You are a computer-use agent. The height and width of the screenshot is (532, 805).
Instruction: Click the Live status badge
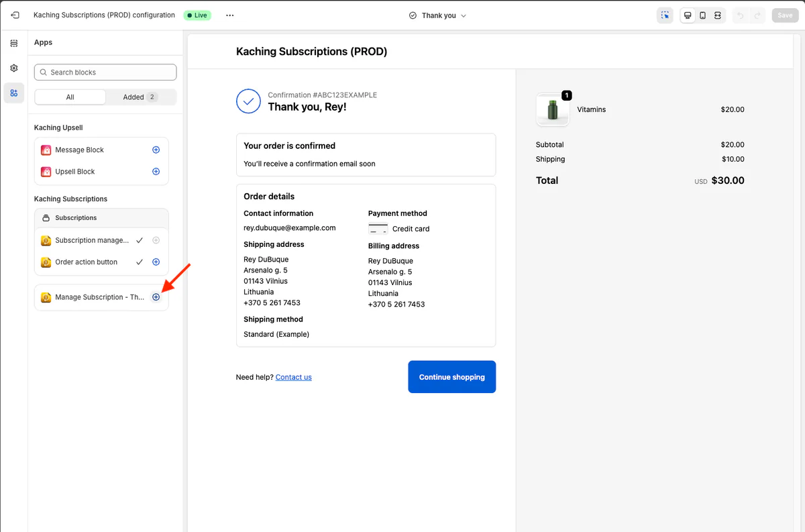click(197, 15)
